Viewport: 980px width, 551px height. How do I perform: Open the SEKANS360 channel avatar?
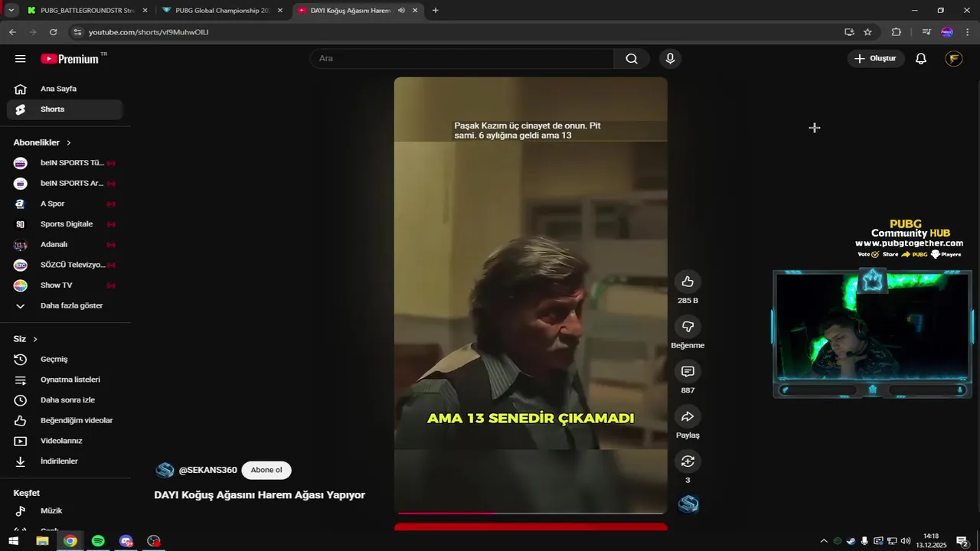(165, 470)
